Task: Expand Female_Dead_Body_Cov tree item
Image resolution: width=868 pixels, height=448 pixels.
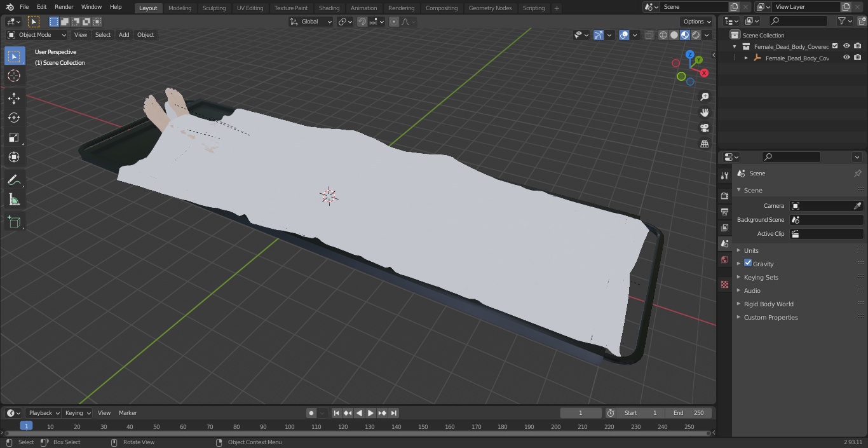Action: click(x=746, y=58)
